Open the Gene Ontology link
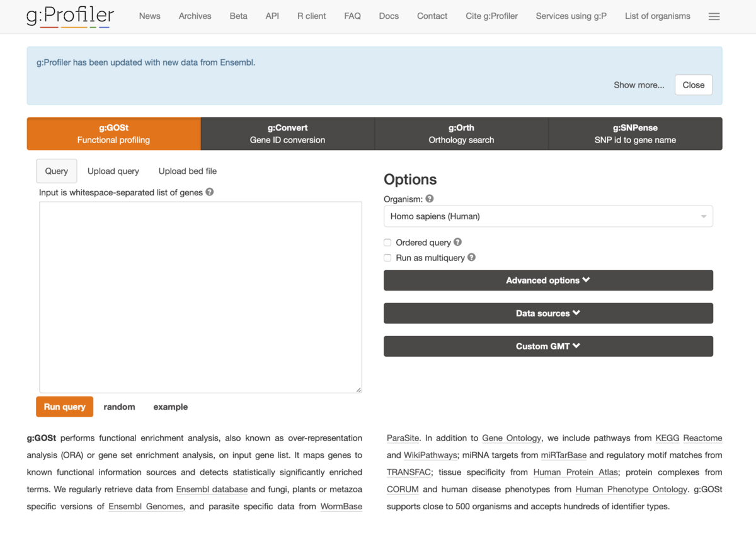The width and height of the screenshot is (756, 549). (512, 438)
